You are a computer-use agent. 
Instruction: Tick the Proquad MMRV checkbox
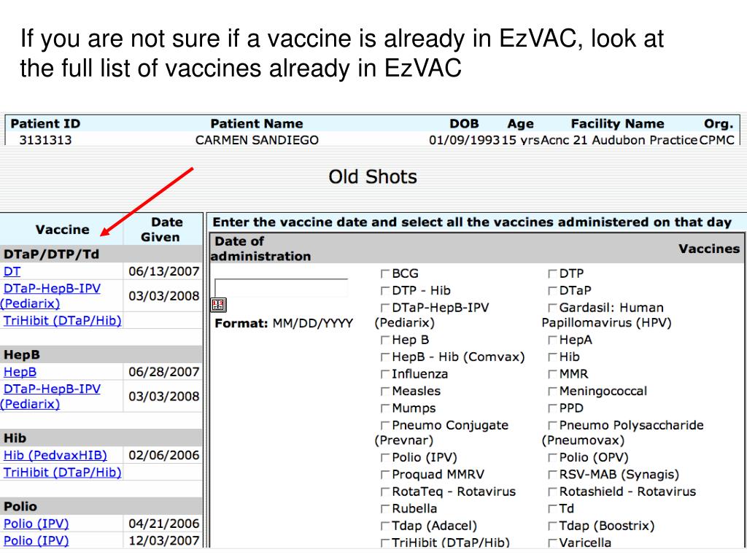(x=385, y=475)
